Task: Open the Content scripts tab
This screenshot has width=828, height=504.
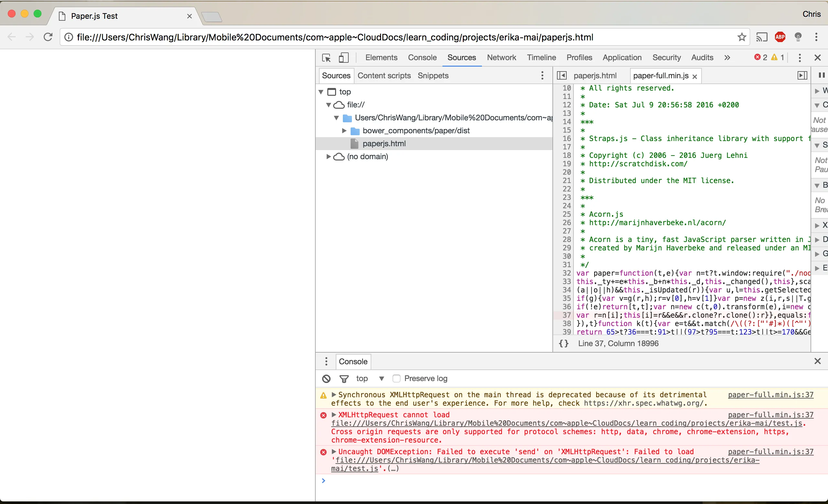Action: (x=384, y=76)
